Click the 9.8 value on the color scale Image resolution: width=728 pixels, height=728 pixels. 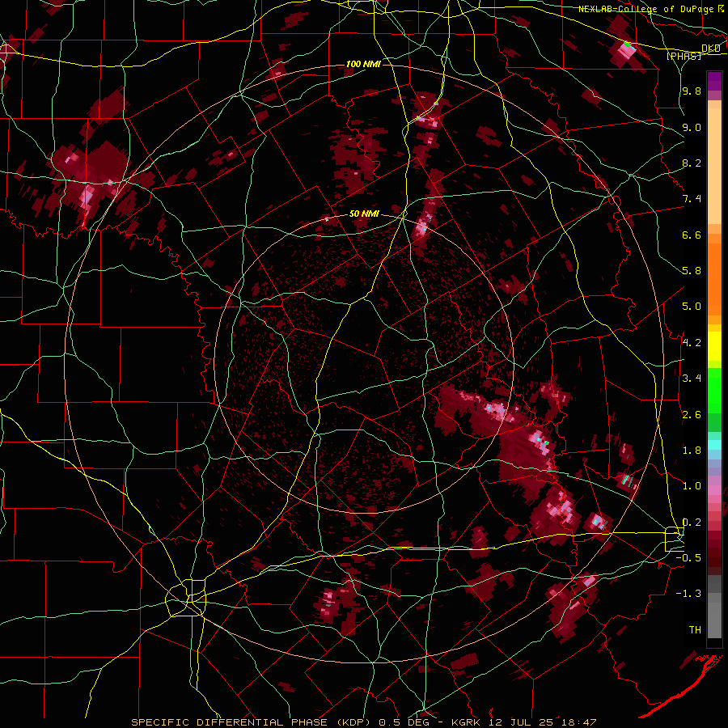[x=692, y=91]
